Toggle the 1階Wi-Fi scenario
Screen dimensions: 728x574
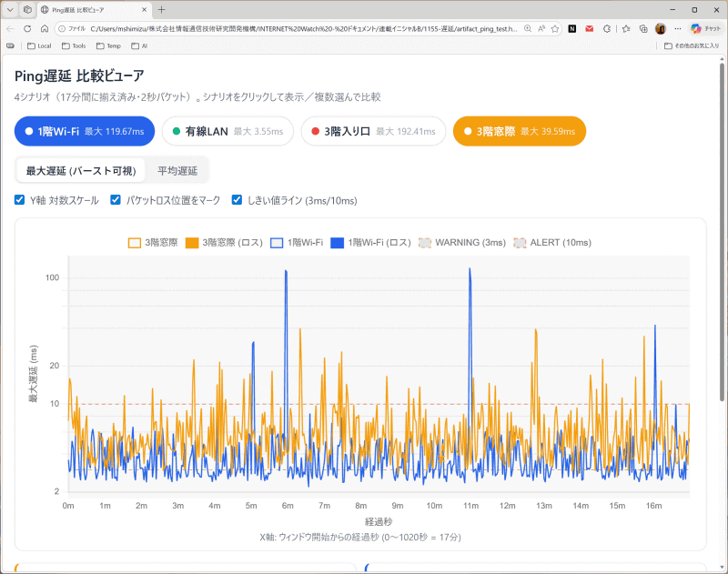85,131
